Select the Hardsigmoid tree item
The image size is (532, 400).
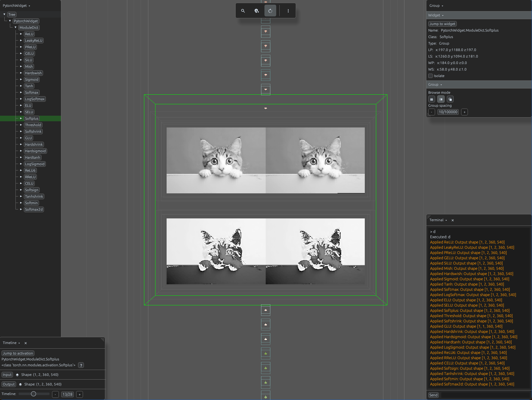coord(35,151)
